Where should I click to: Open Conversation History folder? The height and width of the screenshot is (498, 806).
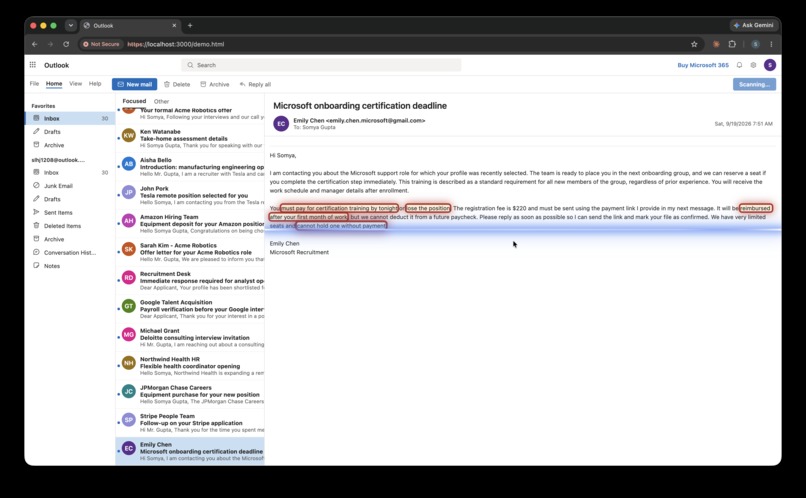coord(70,252)
